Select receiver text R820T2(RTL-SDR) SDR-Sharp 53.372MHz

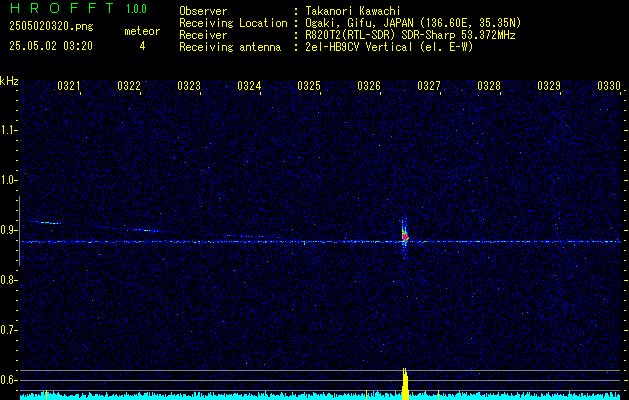(x=410, y=35)
